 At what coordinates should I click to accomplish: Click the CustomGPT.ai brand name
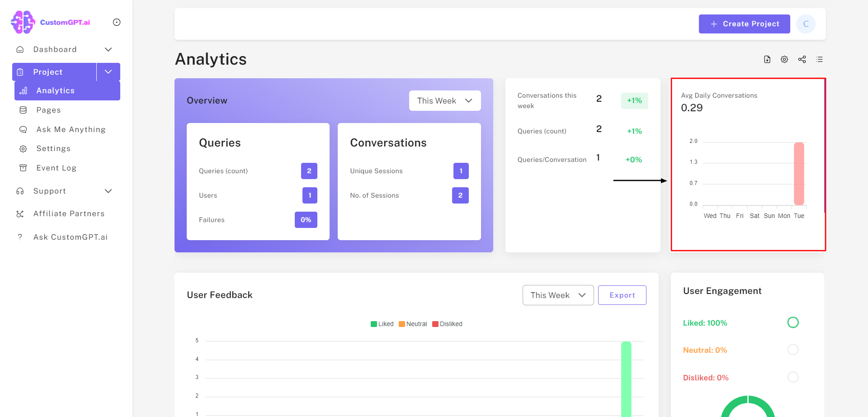[x=65, y=22]
